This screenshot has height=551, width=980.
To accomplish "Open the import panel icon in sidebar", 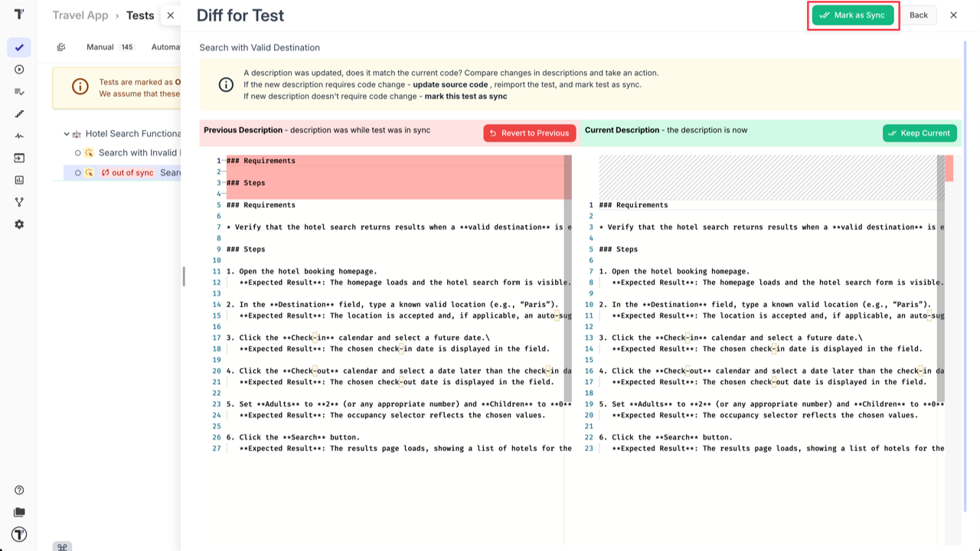I will point(19,158).
